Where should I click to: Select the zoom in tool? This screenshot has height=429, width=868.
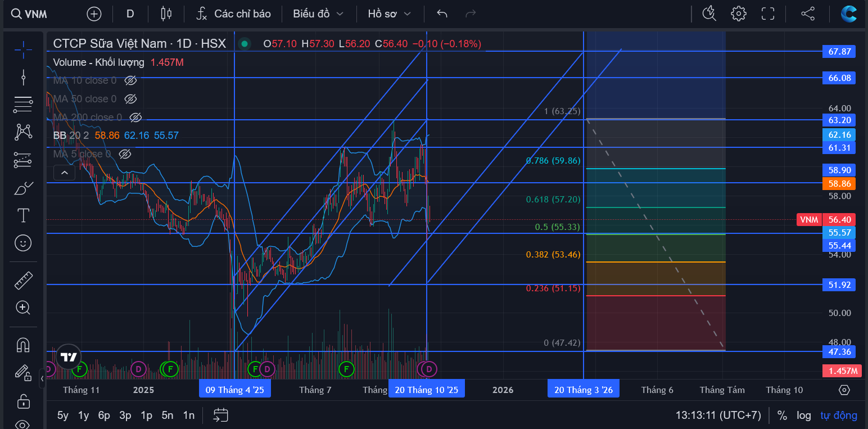coord(23,308)
